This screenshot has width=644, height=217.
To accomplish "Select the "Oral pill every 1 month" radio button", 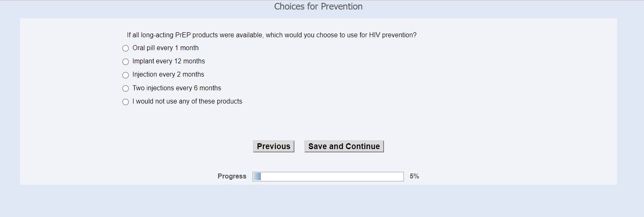I will [126, 48].
